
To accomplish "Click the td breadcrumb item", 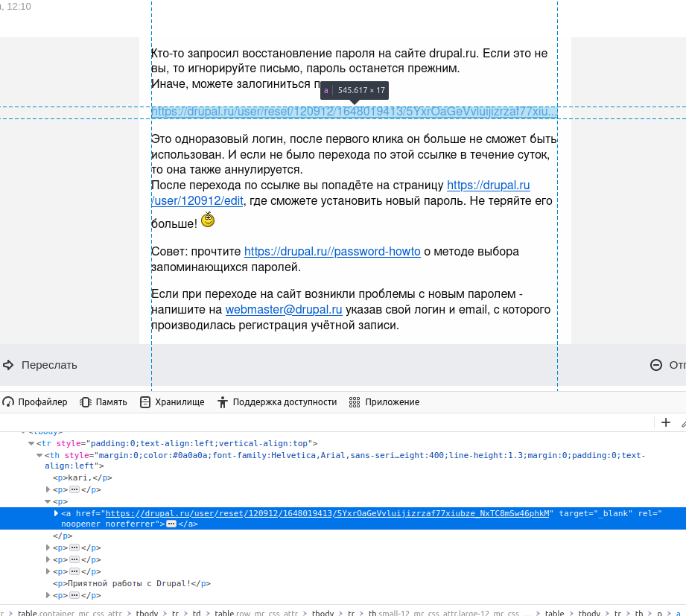I will (197, 612).
